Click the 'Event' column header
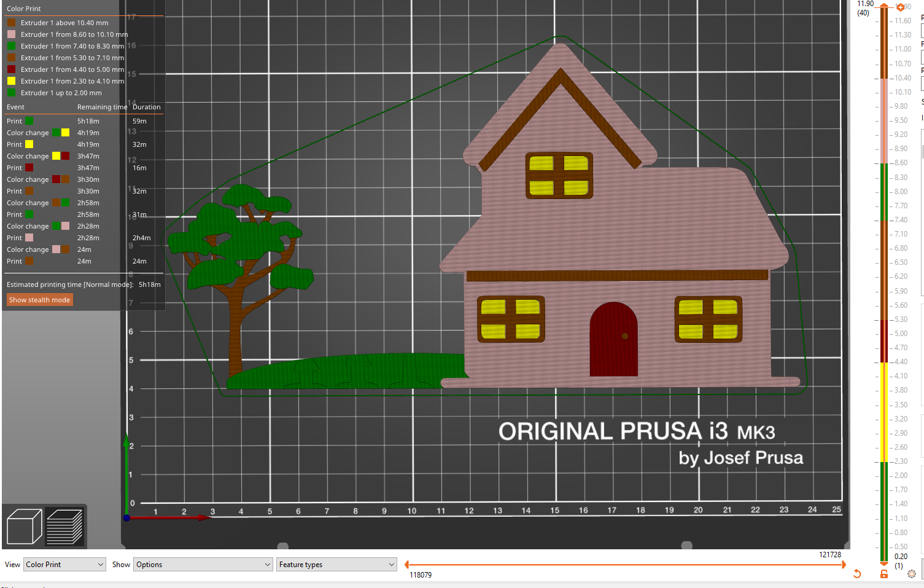The width and height of the screenshot is (924, 588). click(x=15, y=107)
